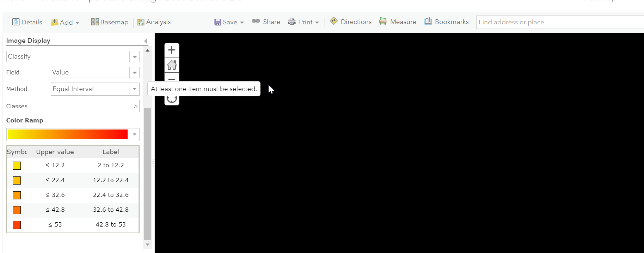The height and width of the screenshot is (253, 644).
Task: Click the panel vertical scrollbar thumb
Action: (147, 174)
